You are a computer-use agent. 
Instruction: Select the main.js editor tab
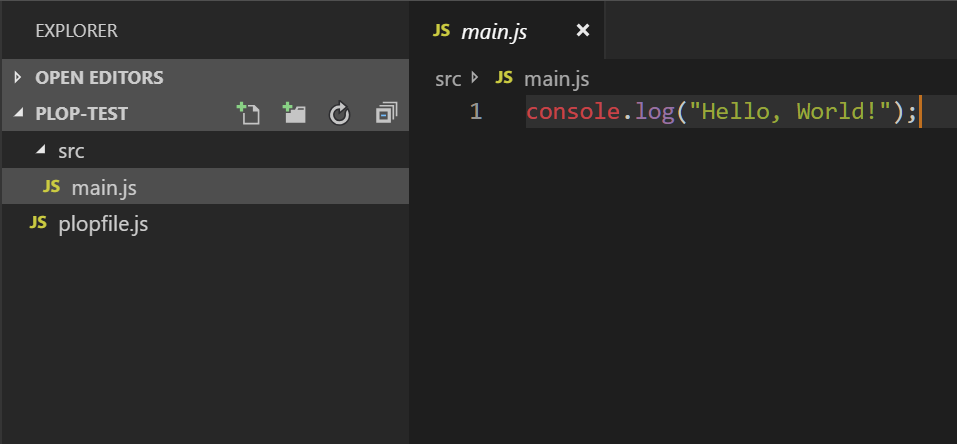click(x=507, y=30)
